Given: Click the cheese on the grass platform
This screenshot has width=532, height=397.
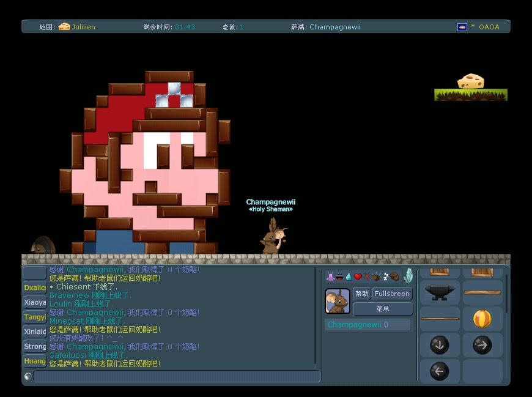Looking at the screenshot, I should (x=471, y=81).
